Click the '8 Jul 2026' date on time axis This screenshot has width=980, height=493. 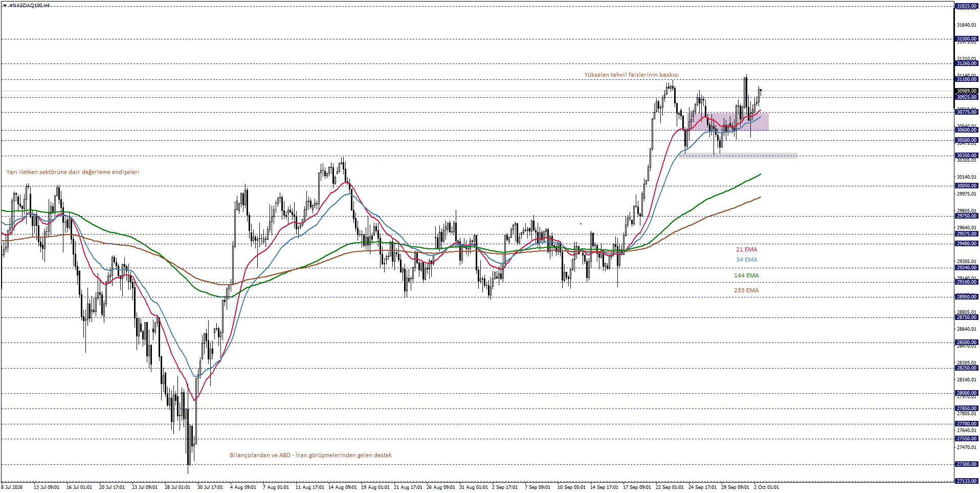click(12, 487)
